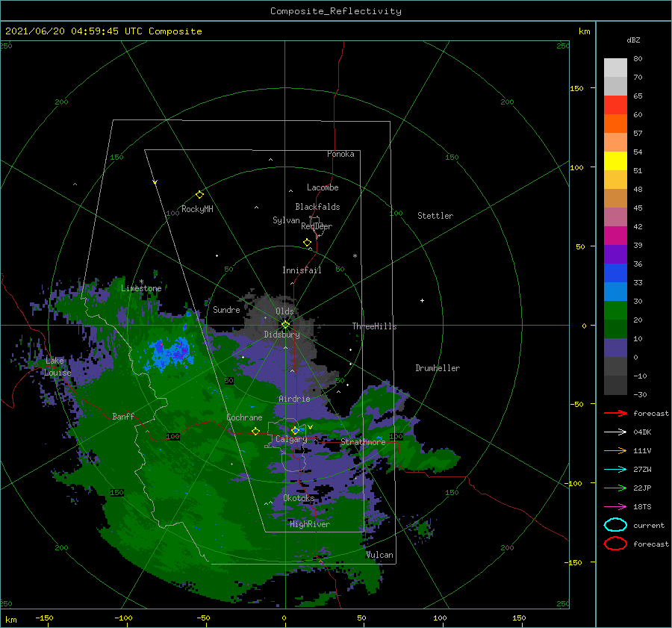Image resolution: width=672 pixels, height=628 pixels.
Task: Click the Blackfalds label
Action: point(317,207)
